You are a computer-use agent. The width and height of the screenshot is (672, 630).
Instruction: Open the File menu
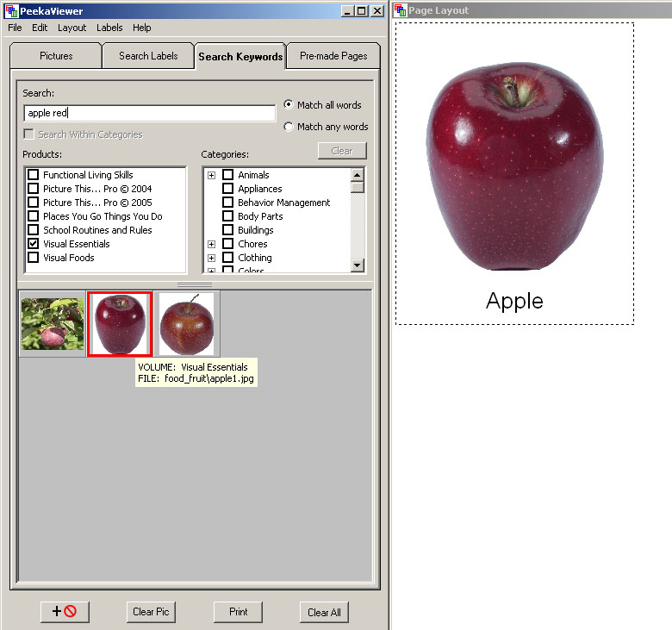coord(15,28)
